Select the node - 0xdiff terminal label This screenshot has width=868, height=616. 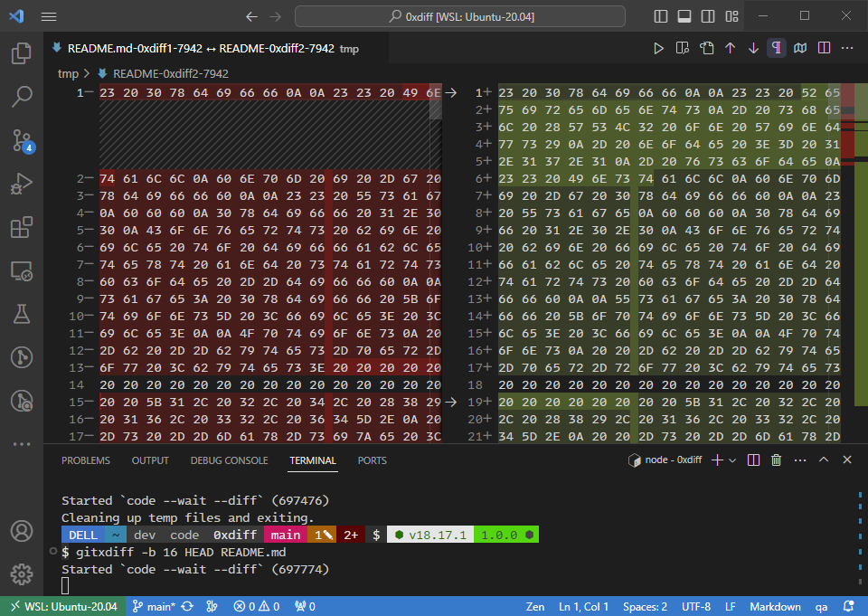[x=665, y=460]
